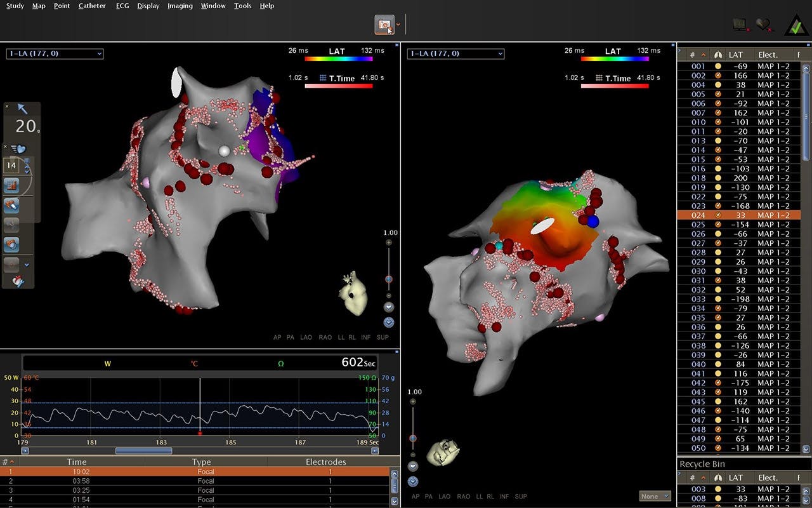The height and width of the screenshot is (508, 812).
Task: Expand the None dropdown in right viewer
Action: (655, 496)
